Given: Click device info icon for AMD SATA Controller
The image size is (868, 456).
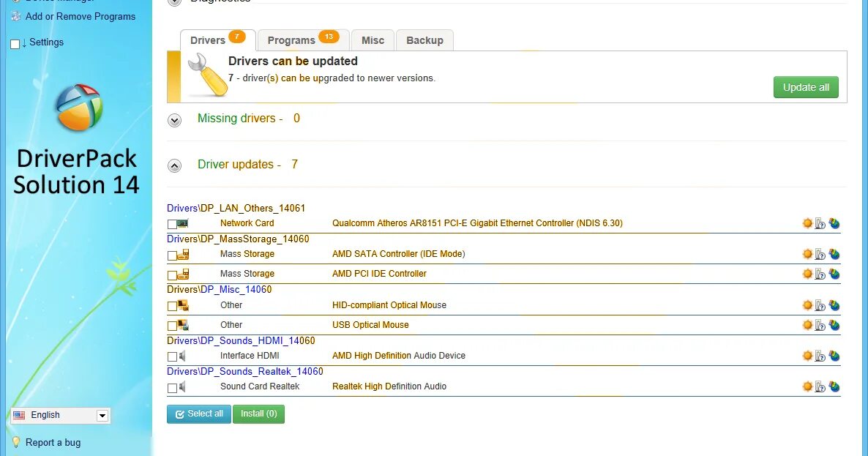Looking at the screenshot, I should 820,255.
